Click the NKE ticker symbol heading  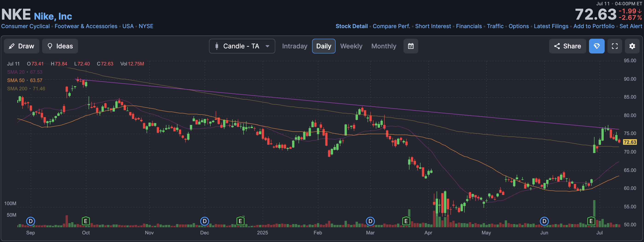tap(16, 15)
